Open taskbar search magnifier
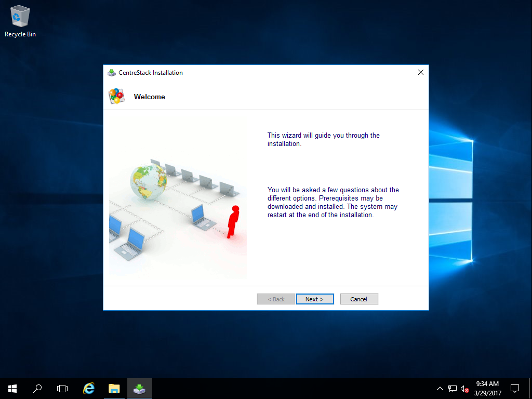 (x=37, y=389)
